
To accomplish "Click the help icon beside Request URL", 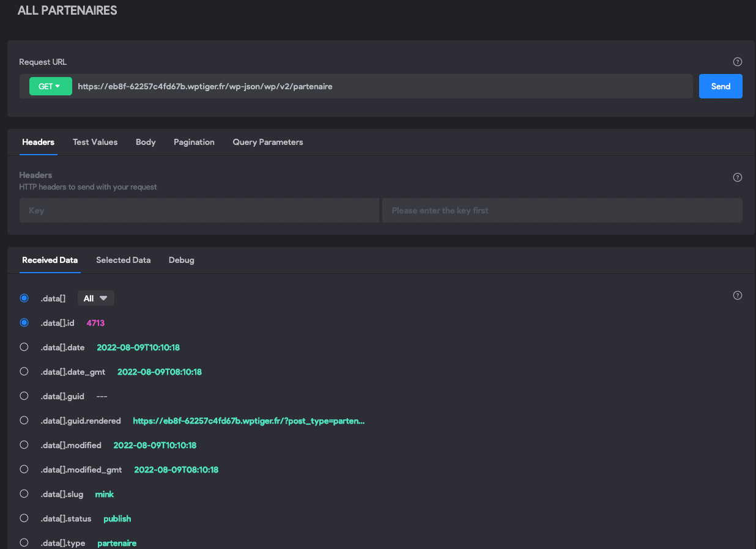I will [737, 62].
